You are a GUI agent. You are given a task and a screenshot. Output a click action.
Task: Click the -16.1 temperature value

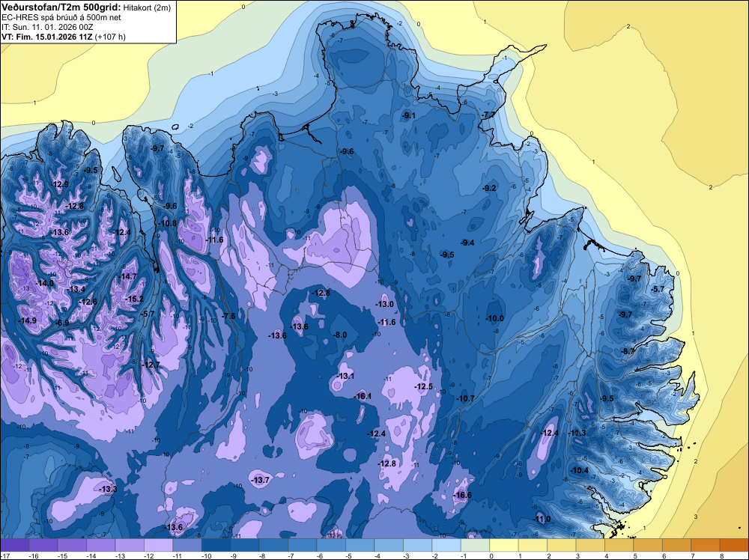click(x=363, y=396)
